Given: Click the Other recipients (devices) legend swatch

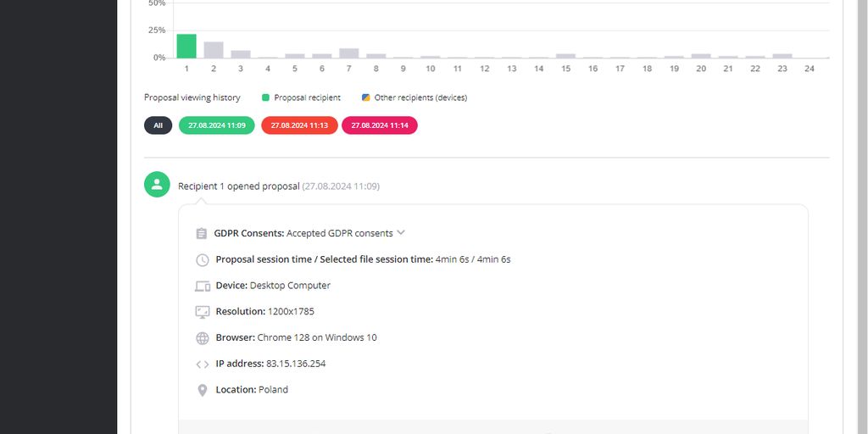Looking at the screenshot, I should coord(365,97).
